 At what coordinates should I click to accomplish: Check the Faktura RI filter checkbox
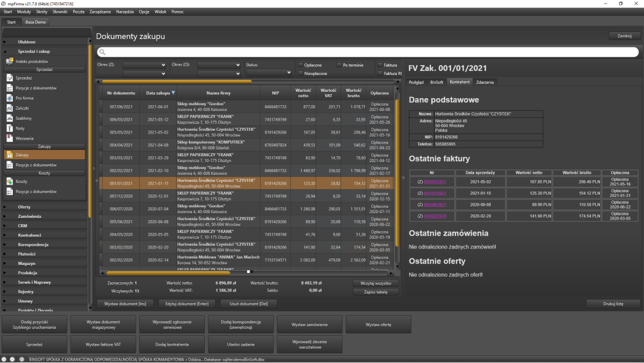tap(380, 73)
